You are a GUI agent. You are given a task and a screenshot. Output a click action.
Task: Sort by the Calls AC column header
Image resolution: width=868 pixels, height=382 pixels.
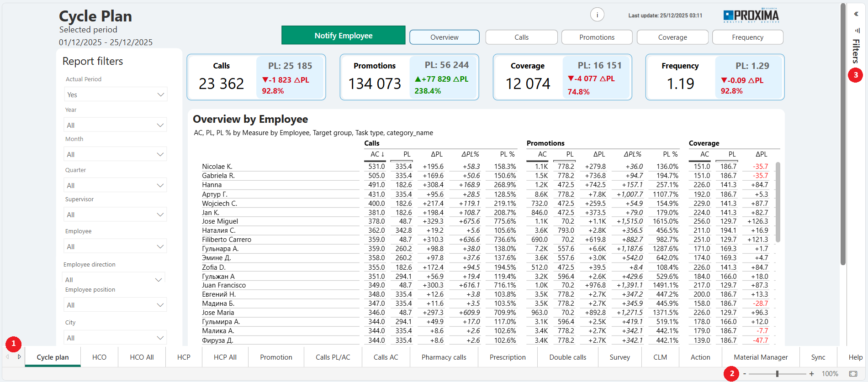pos(377,154)
